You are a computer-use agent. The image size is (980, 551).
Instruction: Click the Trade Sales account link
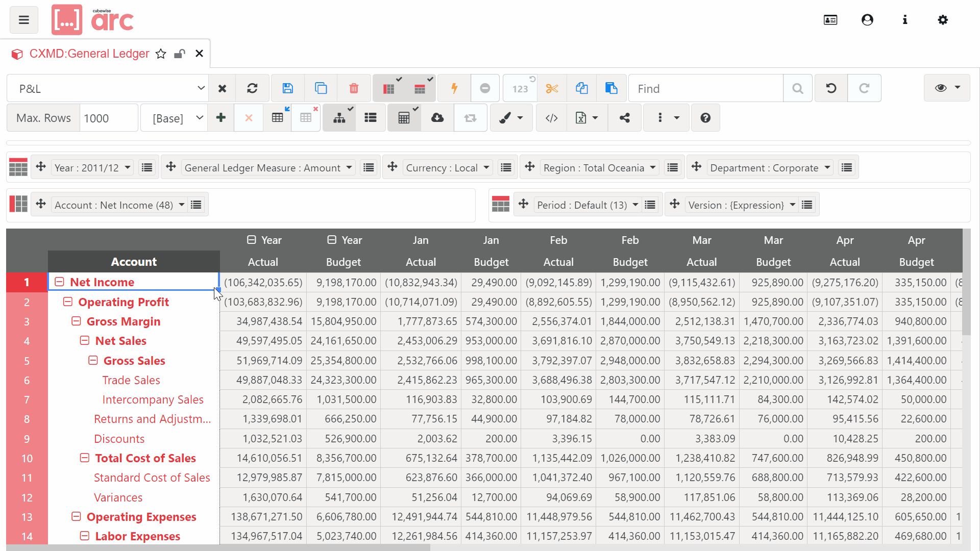click(131, 380)
